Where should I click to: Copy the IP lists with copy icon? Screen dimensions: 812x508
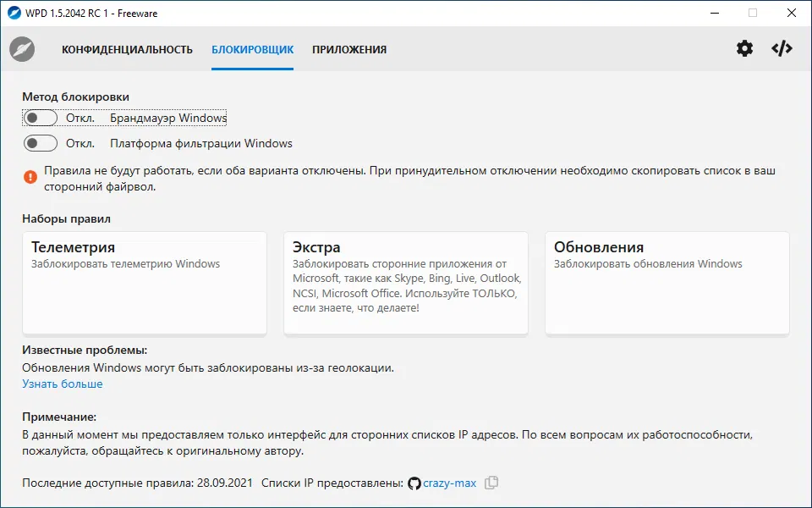491,483
